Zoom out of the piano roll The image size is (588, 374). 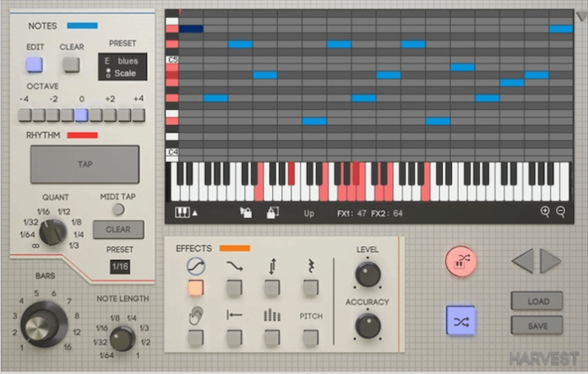click(561, 212)
